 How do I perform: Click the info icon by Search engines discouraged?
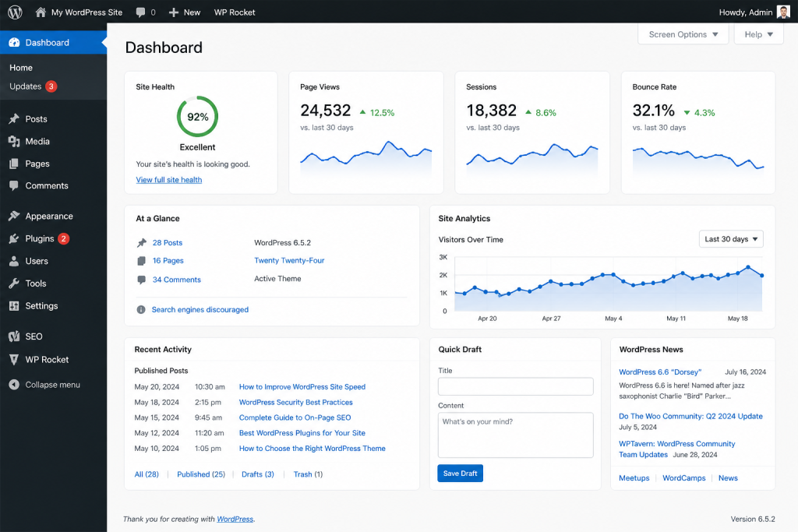click(141, 310)
